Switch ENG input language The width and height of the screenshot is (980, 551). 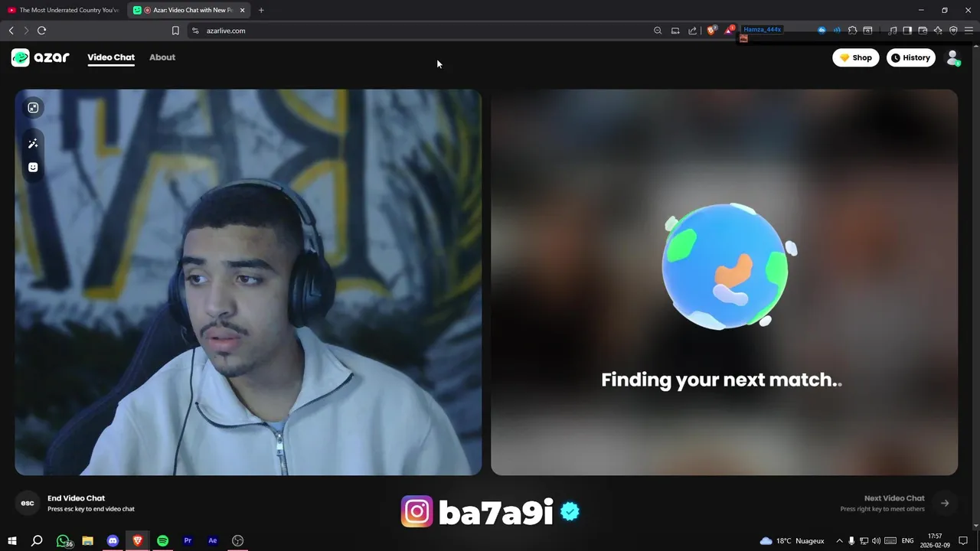pyautogui.click(x=907, y=540)
